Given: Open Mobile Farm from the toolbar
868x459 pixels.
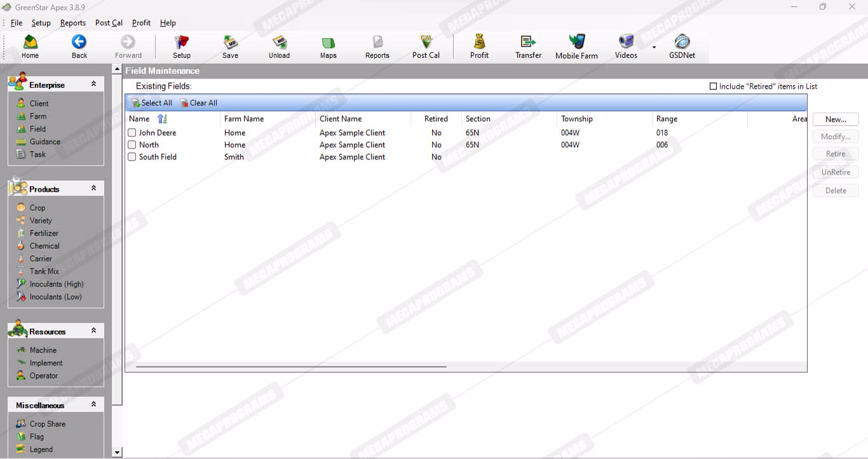Looking at the screenshot, I should coord(576,47).
